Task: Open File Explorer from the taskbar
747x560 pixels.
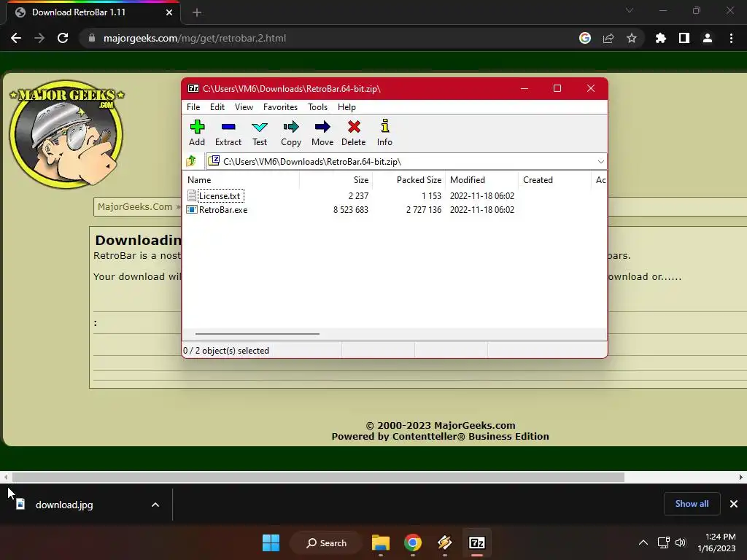Action: click(x=381, y=542)
